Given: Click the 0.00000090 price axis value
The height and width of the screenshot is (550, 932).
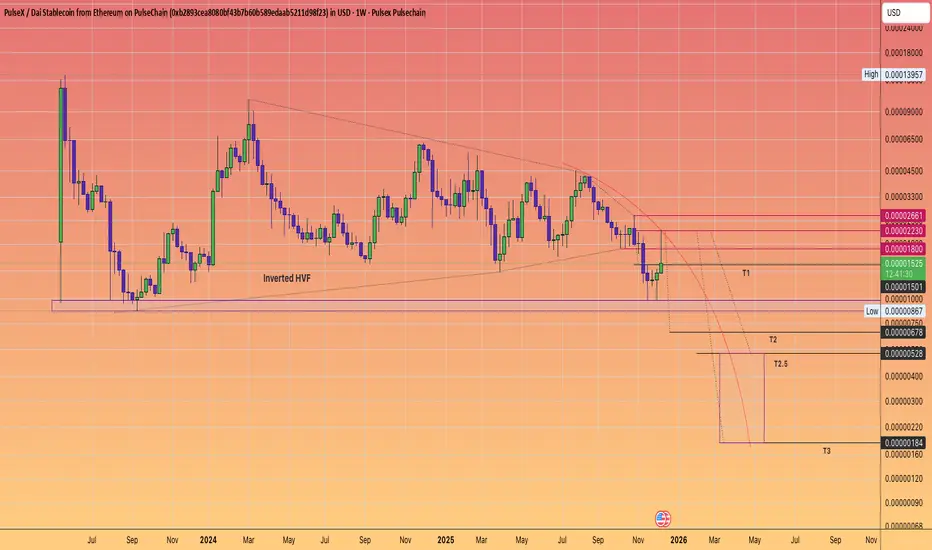Looking at the screenshot, I should coord(903,503).
